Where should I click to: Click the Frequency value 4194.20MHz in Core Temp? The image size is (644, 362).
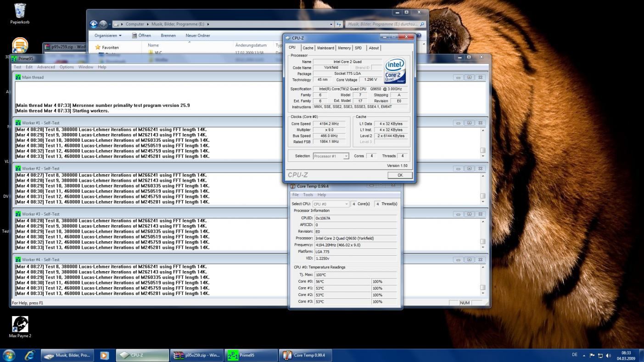coord(356,245)
